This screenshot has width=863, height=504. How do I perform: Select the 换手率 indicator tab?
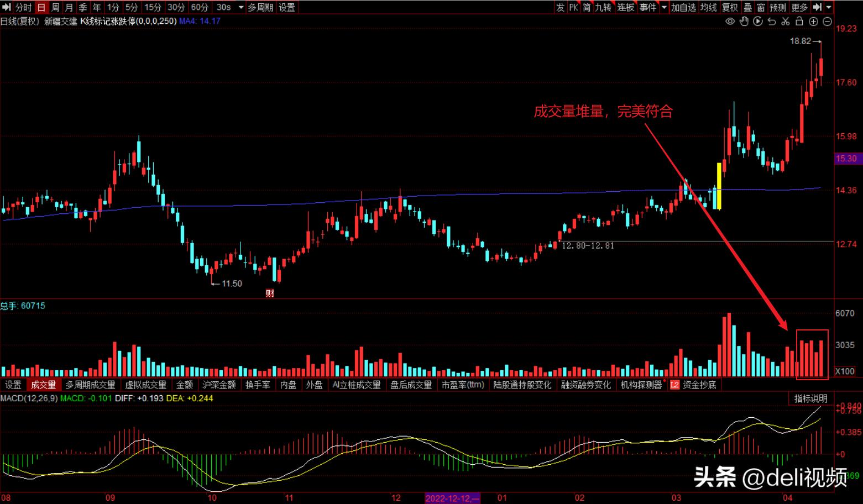click(258, 385)
